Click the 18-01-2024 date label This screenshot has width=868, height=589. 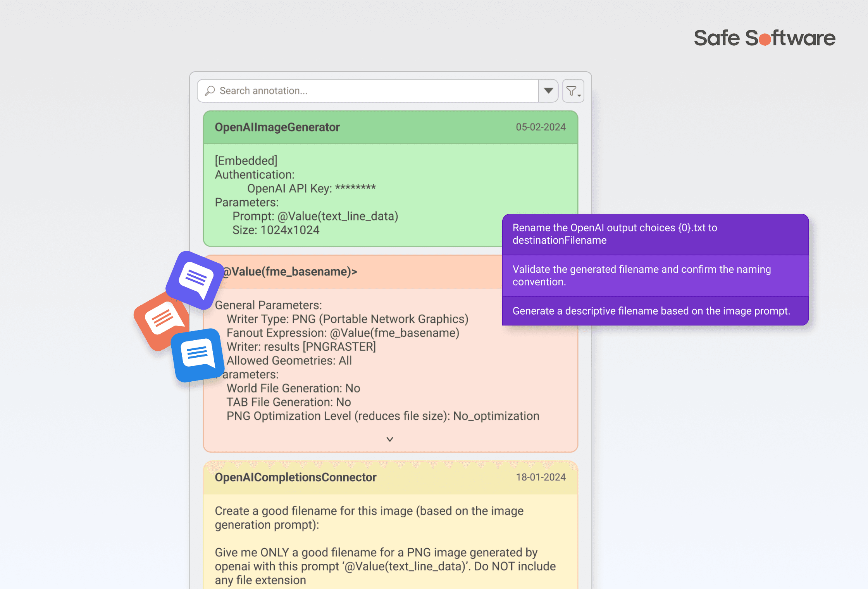(x=540, y=477)
